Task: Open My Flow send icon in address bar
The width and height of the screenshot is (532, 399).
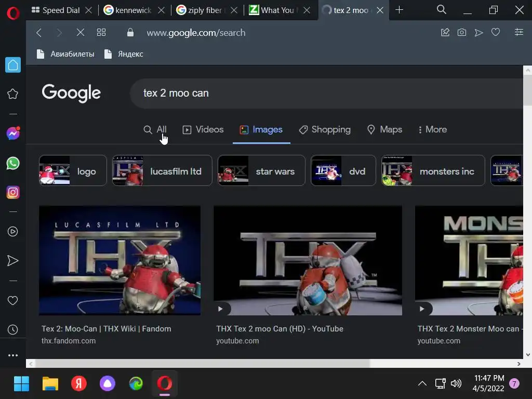Action: pos(478,33)
